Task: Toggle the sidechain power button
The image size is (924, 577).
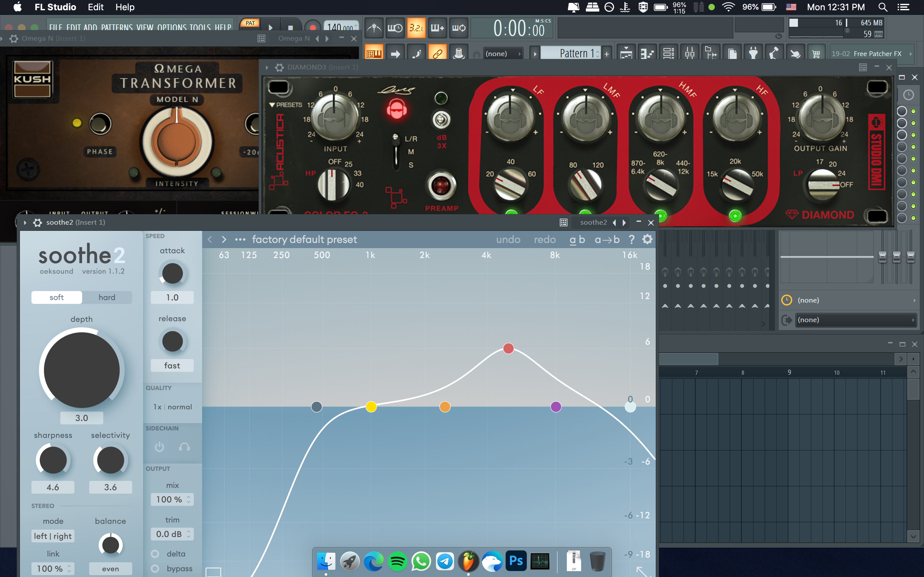Action: point(159,447)
